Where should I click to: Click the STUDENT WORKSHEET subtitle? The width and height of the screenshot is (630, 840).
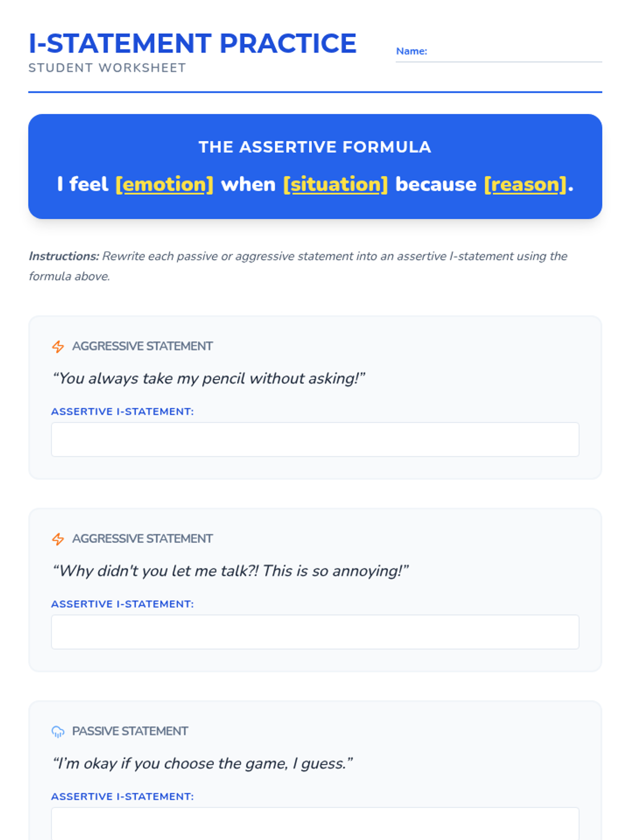point(107,68)
